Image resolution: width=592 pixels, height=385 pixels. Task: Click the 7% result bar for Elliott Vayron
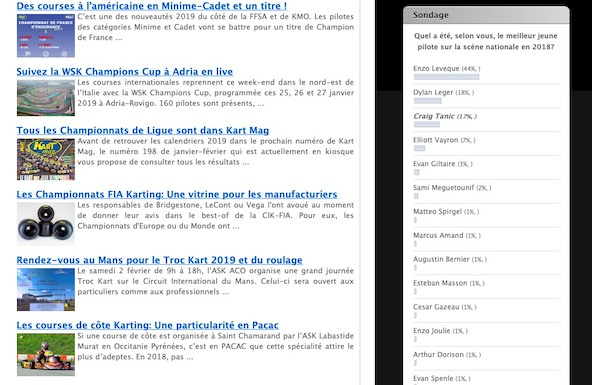pos(419,148)
